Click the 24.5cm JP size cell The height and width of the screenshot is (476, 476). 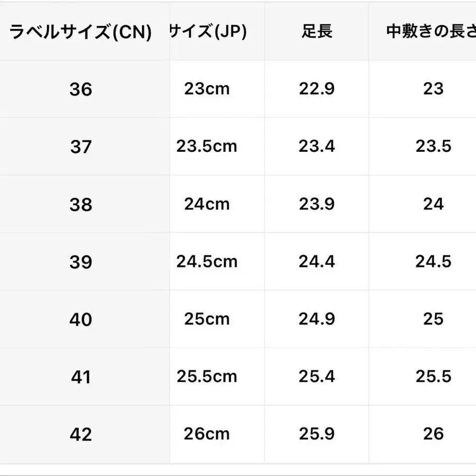(207, 261)
